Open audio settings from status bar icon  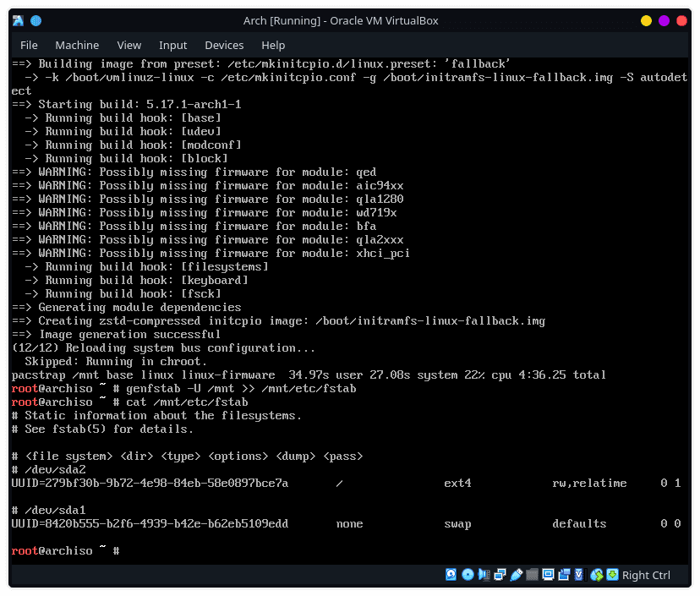pyautogui.click(x=484, y=575)
